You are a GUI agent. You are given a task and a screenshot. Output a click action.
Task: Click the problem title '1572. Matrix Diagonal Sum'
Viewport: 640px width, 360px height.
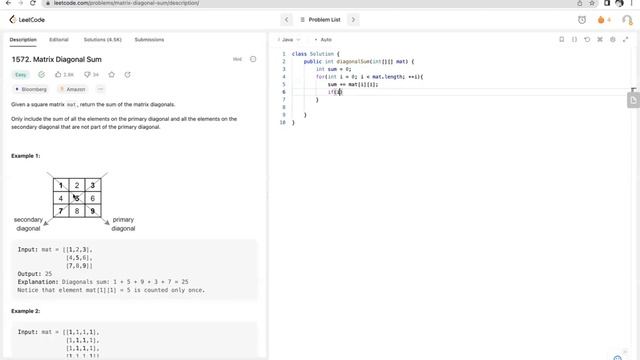57,59
